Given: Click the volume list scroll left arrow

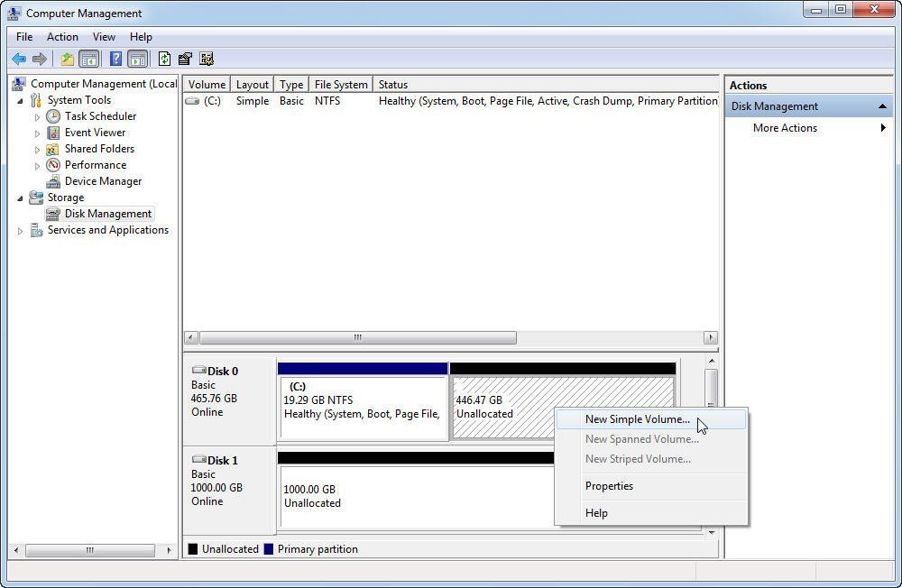Looking at the screenshot, I should (191, 337).
